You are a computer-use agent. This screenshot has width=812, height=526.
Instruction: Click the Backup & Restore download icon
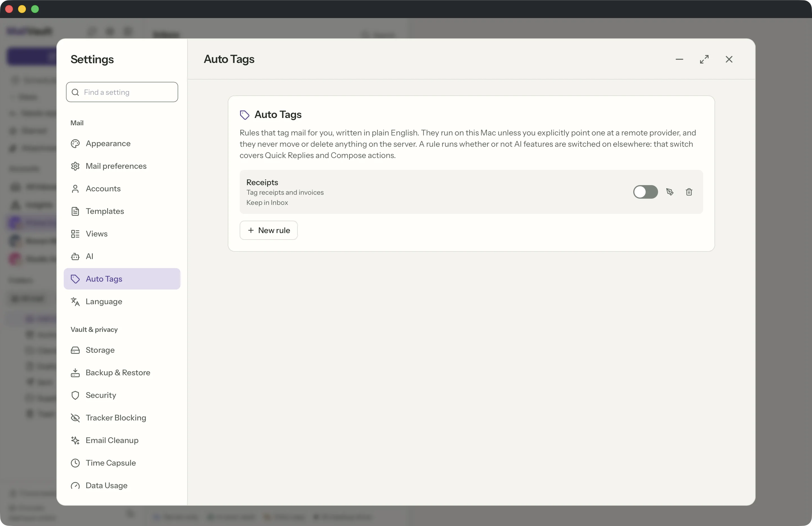click(x=75, y=373)
